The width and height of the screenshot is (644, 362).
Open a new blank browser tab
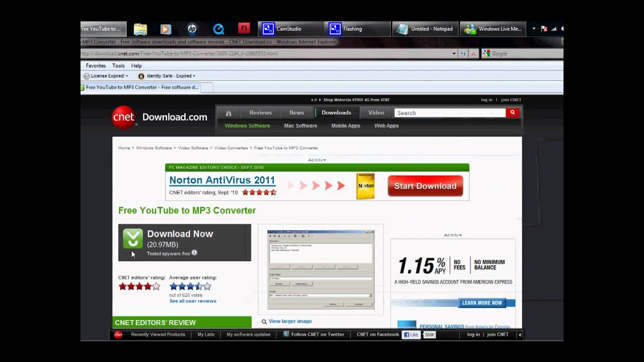[207, 87]
